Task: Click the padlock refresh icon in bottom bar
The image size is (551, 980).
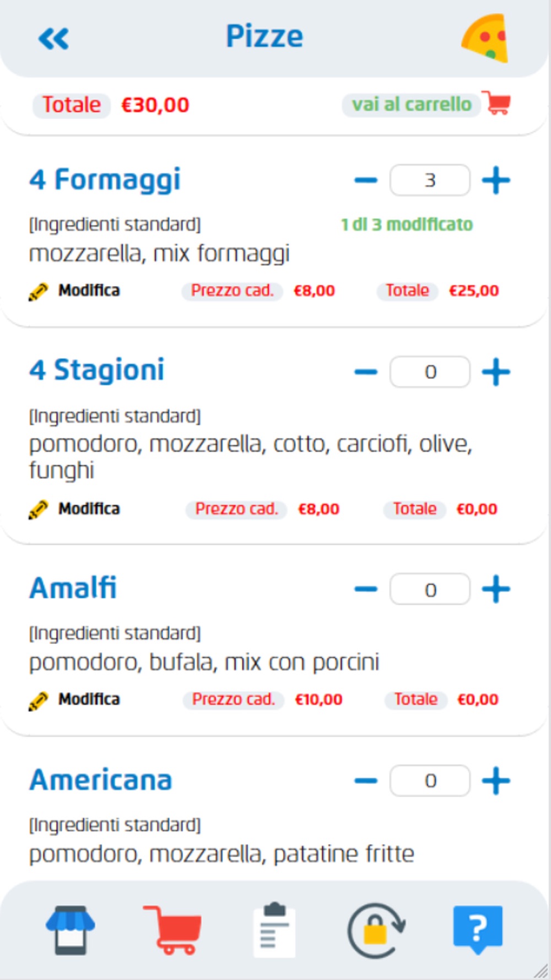Action: [x=376, y=930]
